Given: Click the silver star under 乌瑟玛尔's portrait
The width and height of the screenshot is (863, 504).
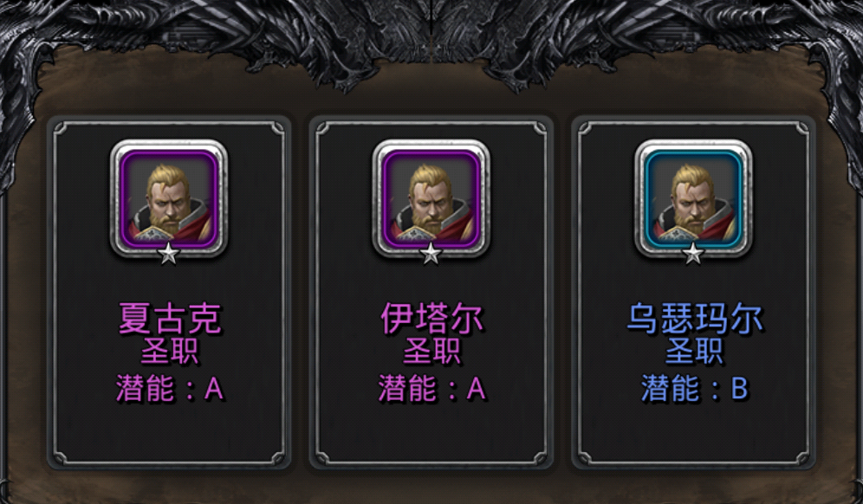Looking at the screenshot, I should point(693,255).
